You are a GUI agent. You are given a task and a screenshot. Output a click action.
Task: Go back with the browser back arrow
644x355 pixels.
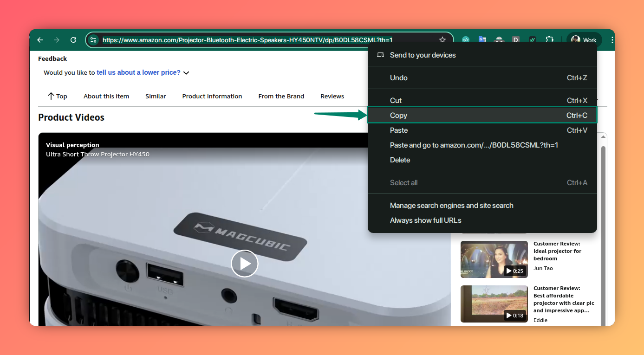click(x=40, y=40)
